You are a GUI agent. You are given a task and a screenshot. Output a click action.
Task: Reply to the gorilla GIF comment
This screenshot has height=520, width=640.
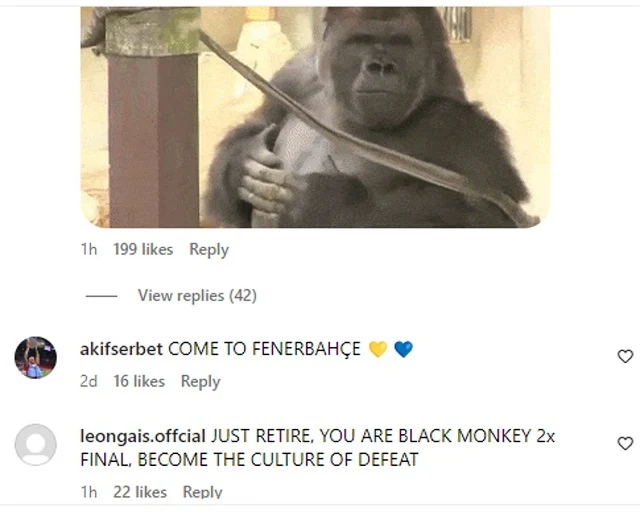point(209,249)
